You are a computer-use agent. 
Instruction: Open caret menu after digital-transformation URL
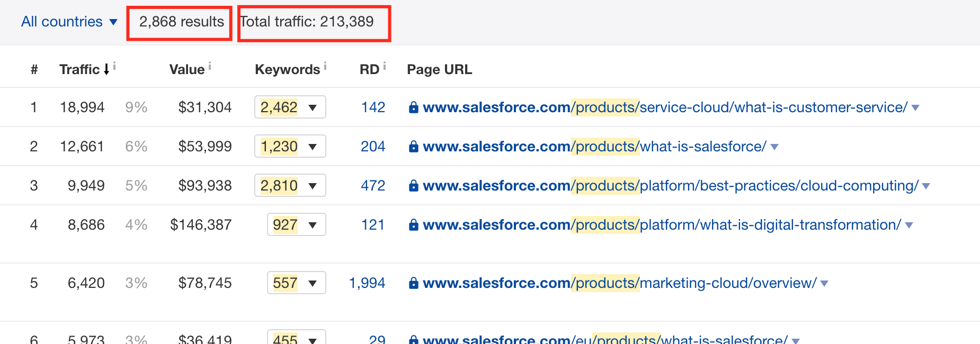point(909,225)
